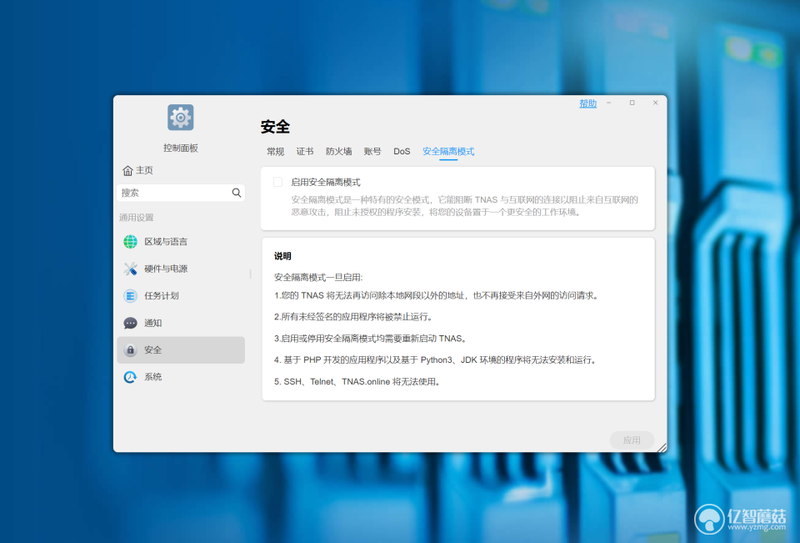Click the sidebar scrollbar handle

click(251, 274)
